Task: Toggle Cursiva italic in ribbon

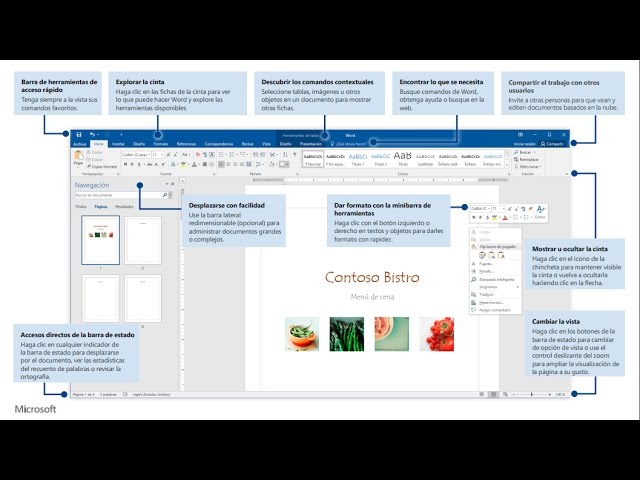Action: coord(132,164)
